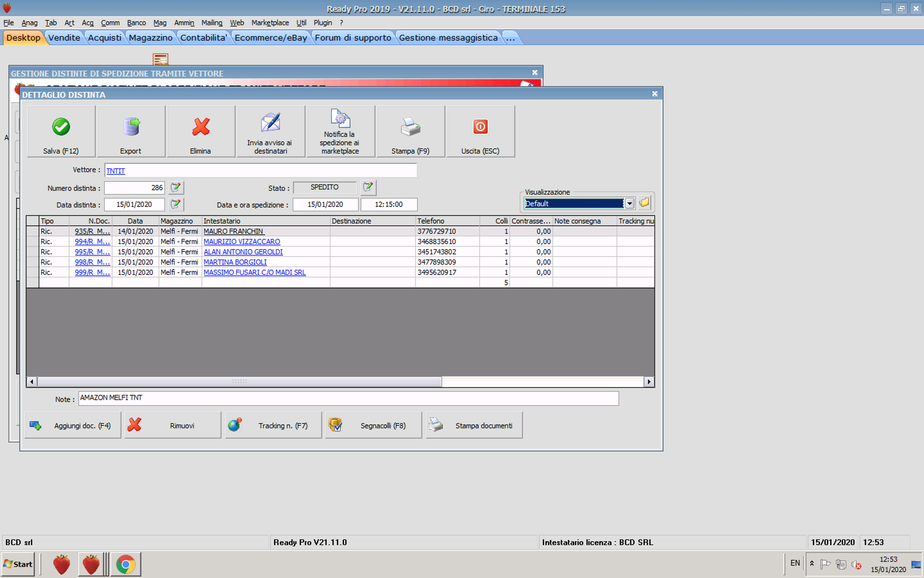Click the network tray icon

tap(841, 564)
